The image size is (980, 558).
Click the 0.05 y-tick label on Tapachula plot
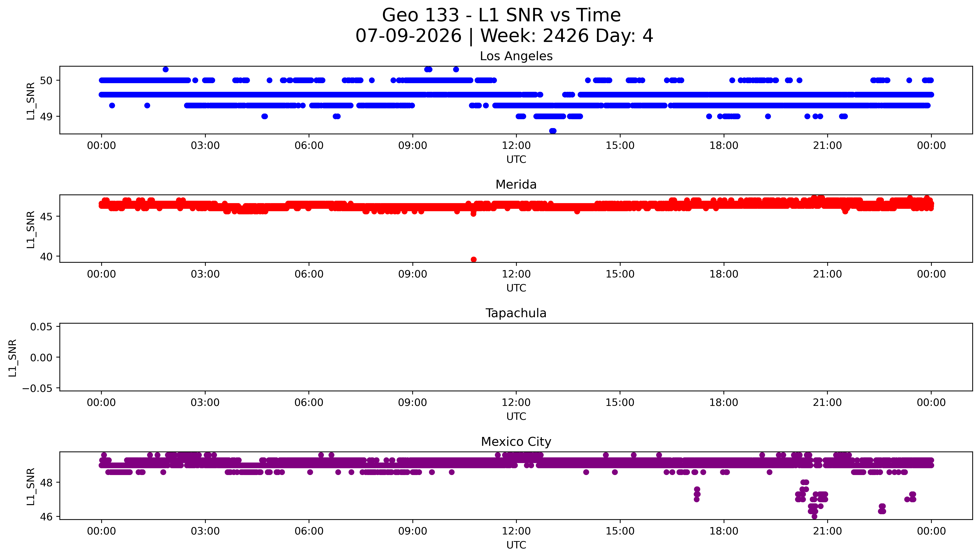pyautogui.click(x=41, y=327)
